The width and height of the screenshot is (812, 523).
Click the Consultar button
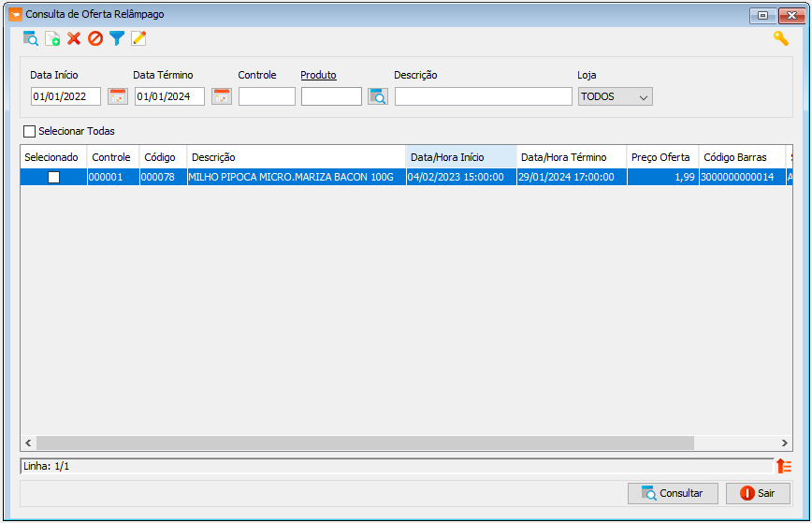pyautogui.click(x=673, y=493)
